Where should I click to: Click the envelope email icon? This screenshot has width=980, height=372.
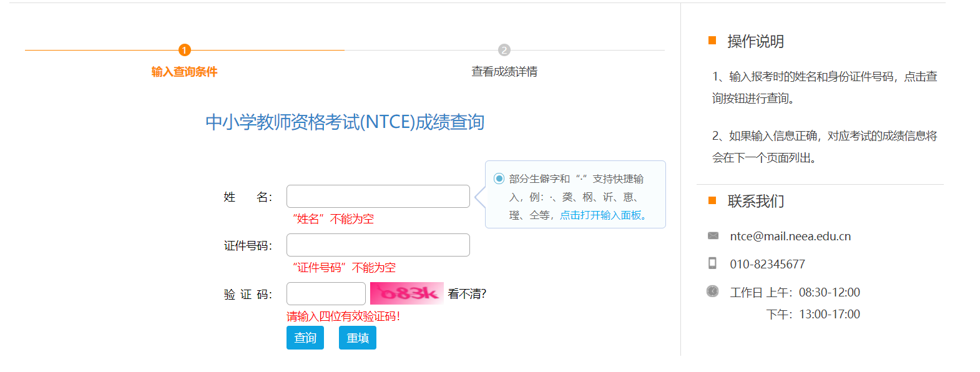click(x=713, y=235)
